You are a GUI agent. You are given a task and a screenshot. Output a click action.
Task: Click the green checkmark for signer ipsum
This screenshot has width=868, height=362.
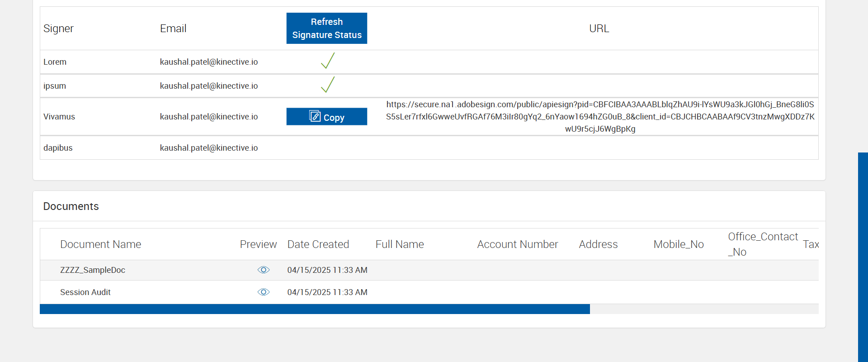point(327,85)
